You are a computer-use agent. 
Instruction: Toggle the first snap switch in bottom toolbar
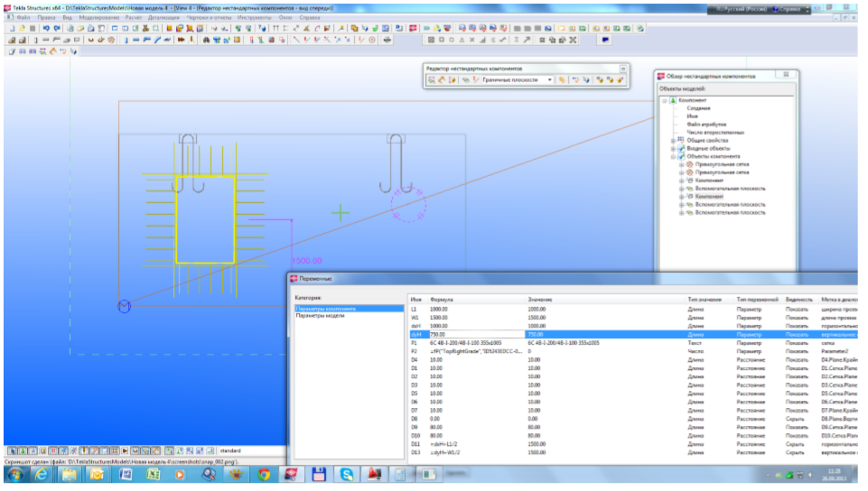click(11, 449)
